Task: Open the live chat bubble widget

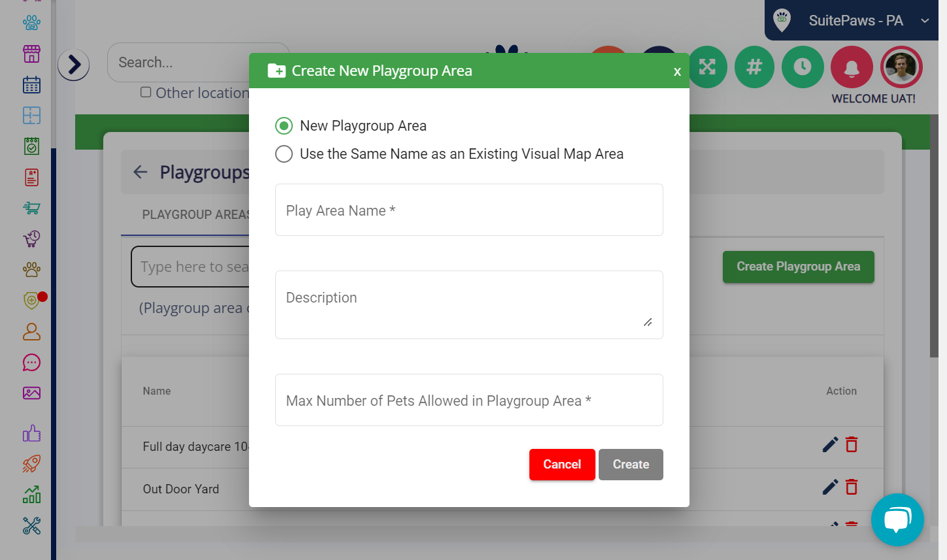Action: pos(897,520)
